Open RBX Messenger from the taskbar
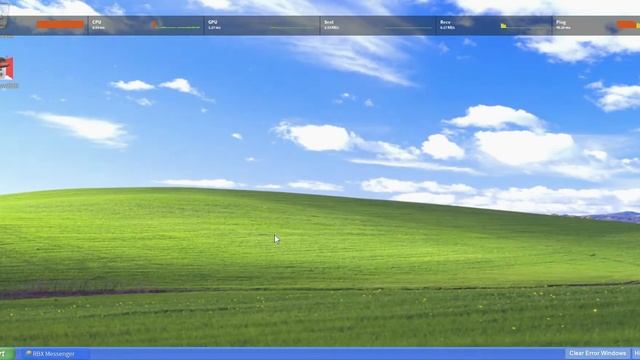The image size is (640, 360). pyautogui.click(x=53, y=354)
